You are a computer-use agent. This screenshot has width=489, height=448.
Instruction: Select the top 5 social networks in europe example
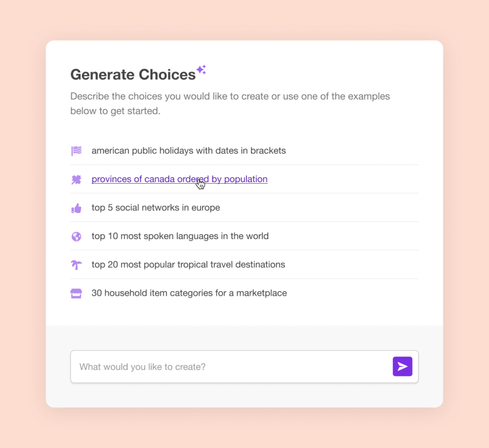tap(156, 208)
